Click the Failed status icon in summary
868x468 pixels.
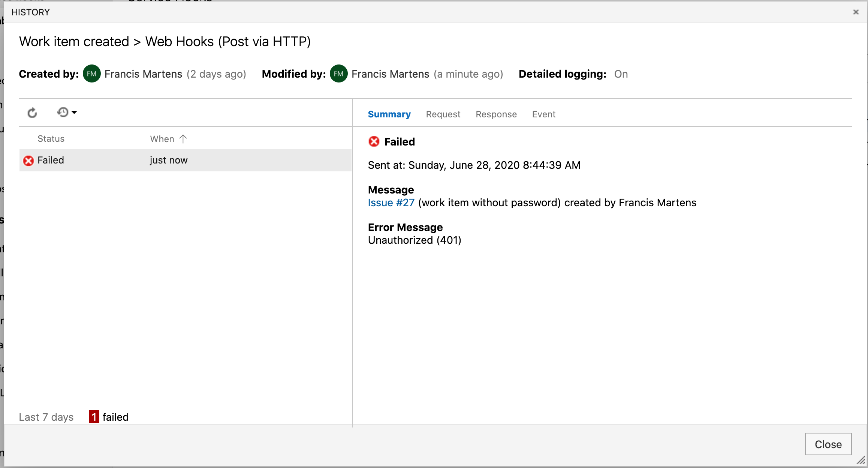(x=374, y=142)
